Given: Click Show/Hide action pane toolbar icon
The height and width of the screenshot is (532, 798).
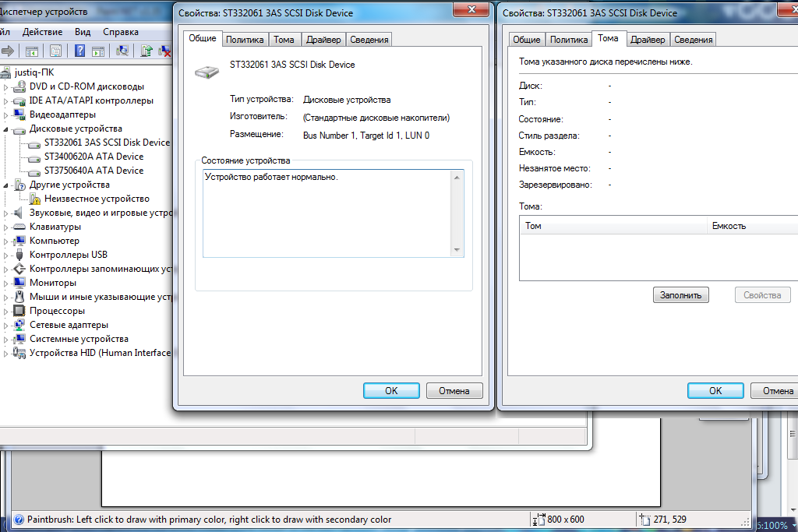Looking at the screenshot, I should coord(98,51).
